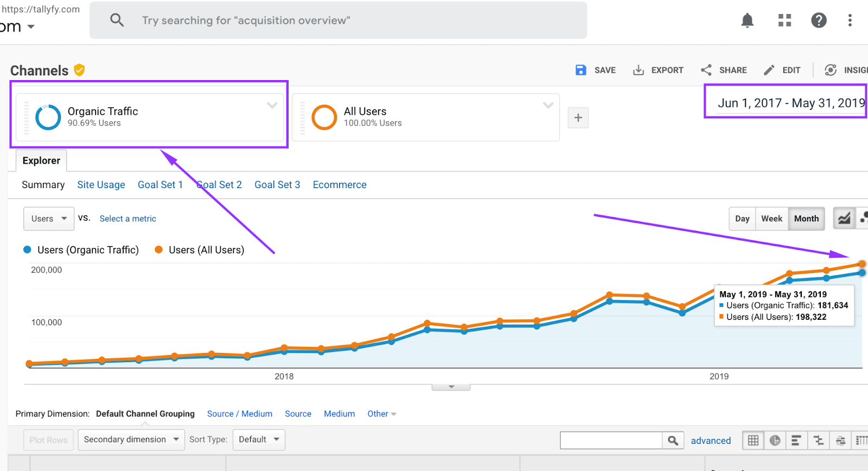
Task: Switch to pie chart table view
Action: (x=775, y=440)
